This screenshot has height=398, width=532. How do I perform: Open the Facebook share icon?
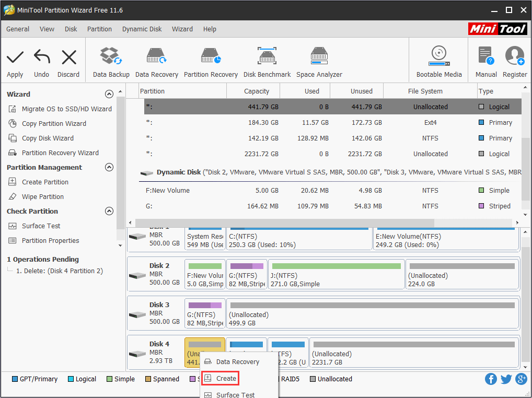pos(491,379)
